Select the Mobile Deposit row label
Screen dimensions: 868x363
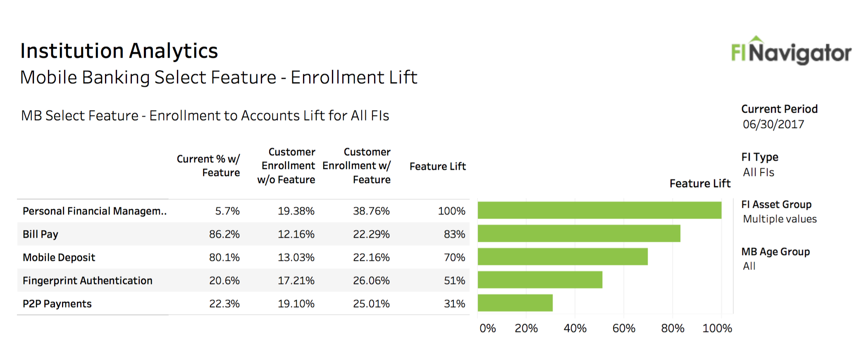tap(59, 257)
